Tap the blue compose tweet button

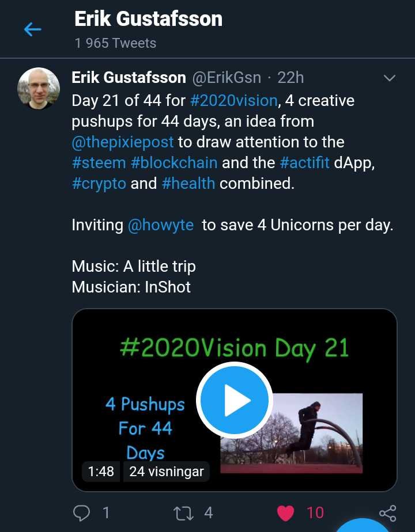point(363,525)
